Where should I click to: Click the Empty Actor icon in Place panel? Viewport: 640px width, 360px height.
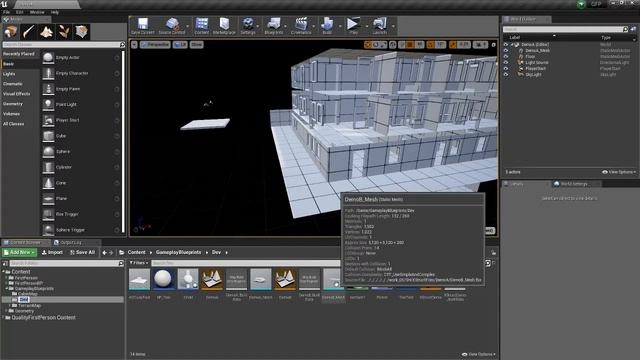(x=48, y=58)
